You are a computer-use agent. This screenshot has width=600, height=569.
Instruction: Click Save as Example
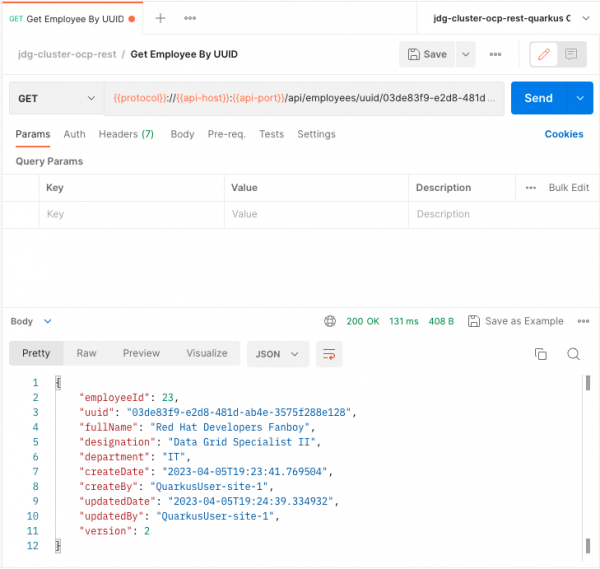click(515, 321)
